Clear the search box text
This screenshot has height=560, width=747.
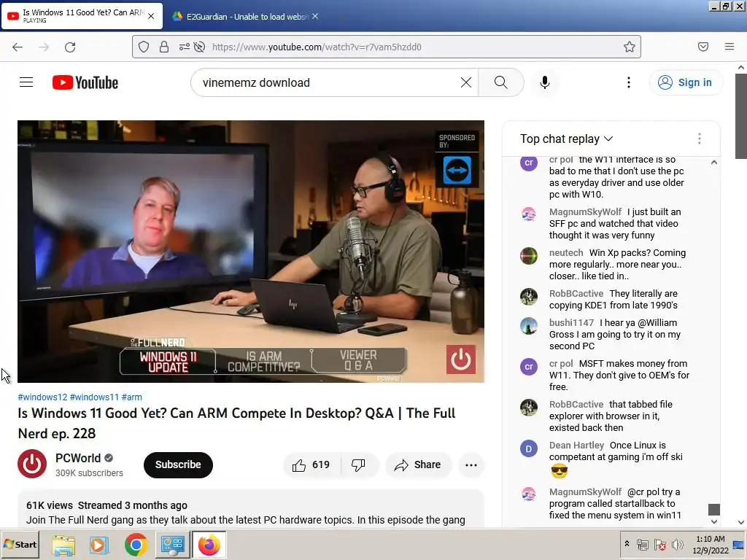pos(466,82)
